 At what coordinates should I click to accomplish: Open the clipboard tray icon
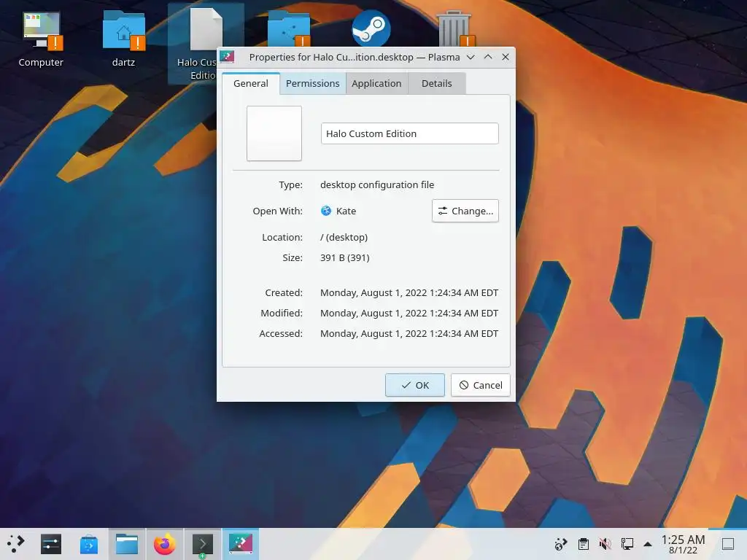tap(583, 544)
